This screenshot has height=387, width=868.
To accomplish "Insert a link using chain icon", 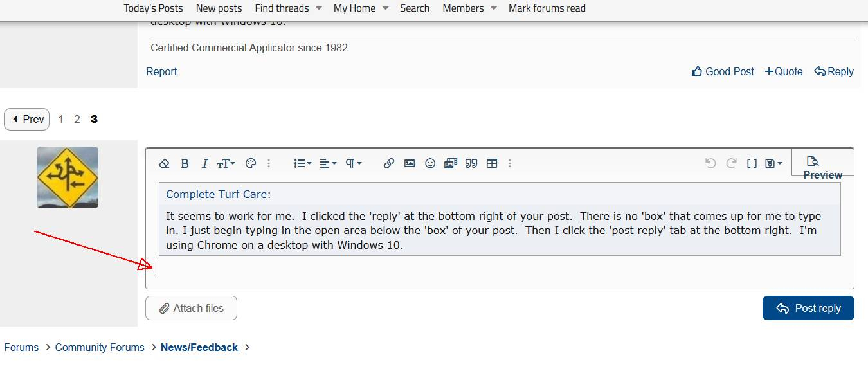I will pos(389,163).
